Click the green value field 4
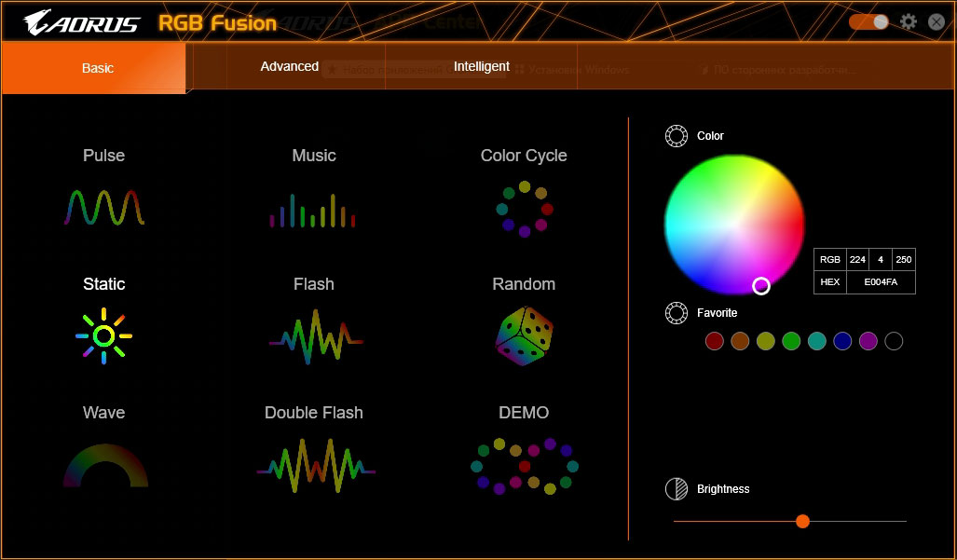 coord(881,259)
